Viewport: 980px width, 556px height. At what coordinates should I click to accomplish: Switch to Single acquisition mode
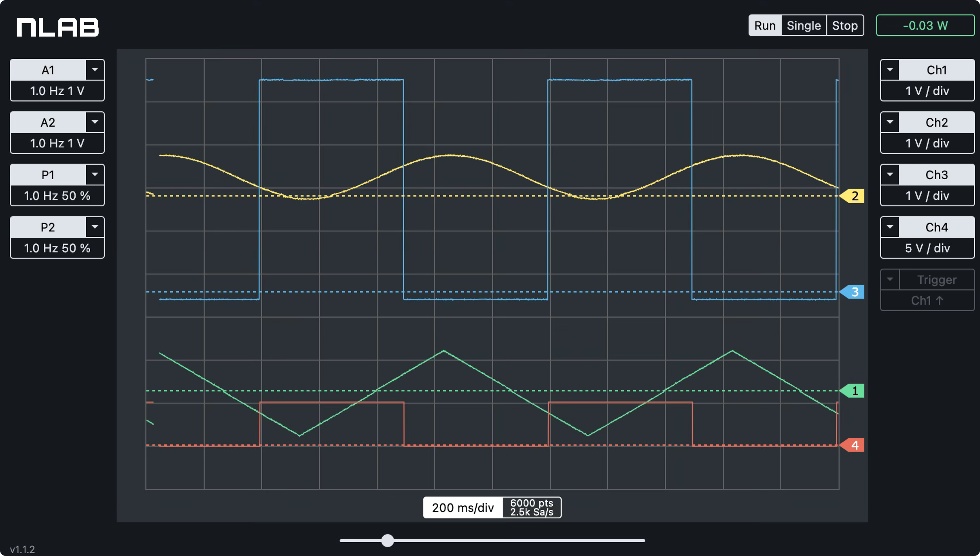click(804, 25)
